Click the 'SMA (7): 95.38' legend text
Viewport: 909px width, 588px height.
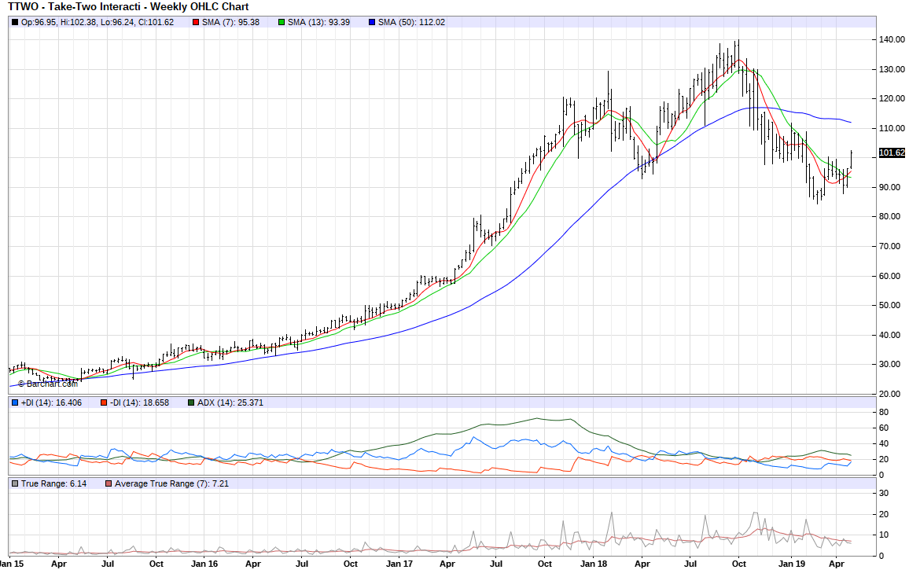230,23
